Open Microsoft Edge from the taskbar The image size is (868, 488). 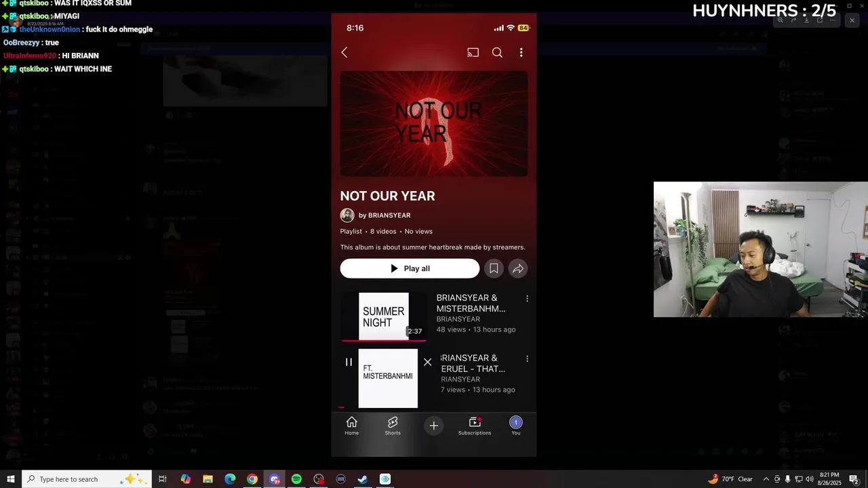[230, 479]
